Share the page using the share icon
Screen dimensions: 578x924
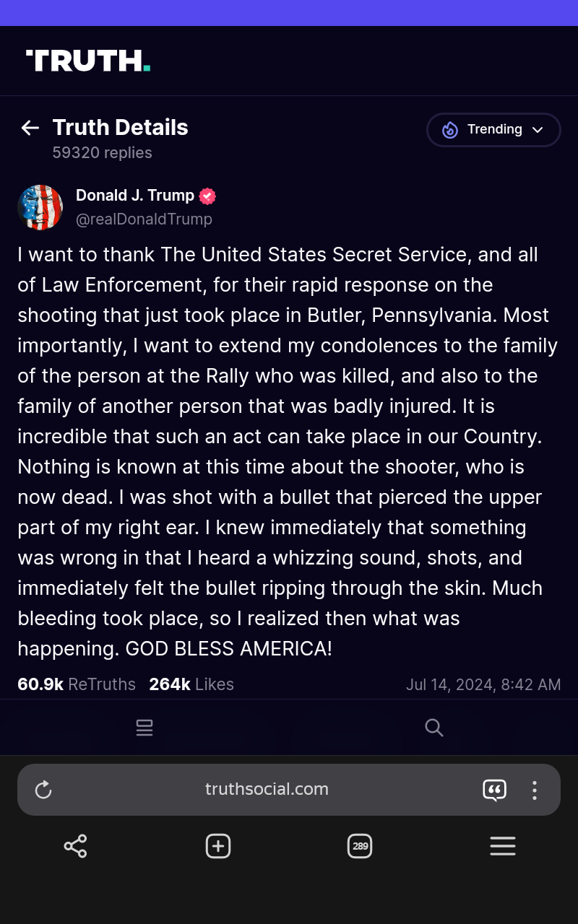[x=75, y=846]
